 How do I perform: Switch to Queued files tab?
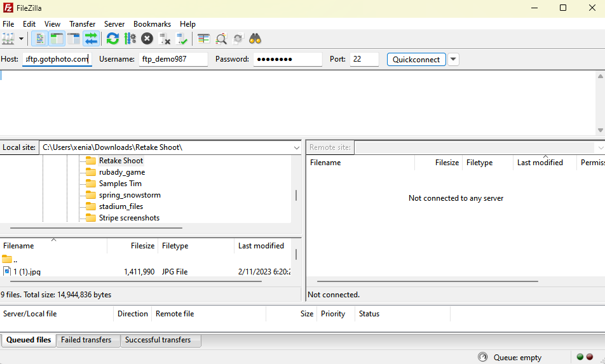click(29, 340)
